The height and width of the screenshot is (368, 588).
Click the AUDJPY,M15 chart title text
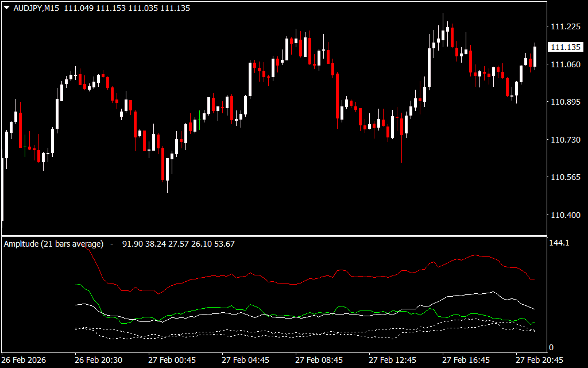[37, 9]
